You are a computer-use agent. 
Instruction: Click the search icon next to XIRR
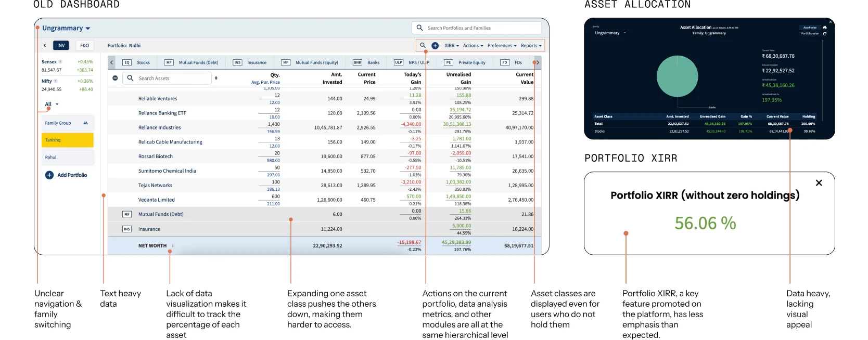pyautogui.click(x=423, y=46)
